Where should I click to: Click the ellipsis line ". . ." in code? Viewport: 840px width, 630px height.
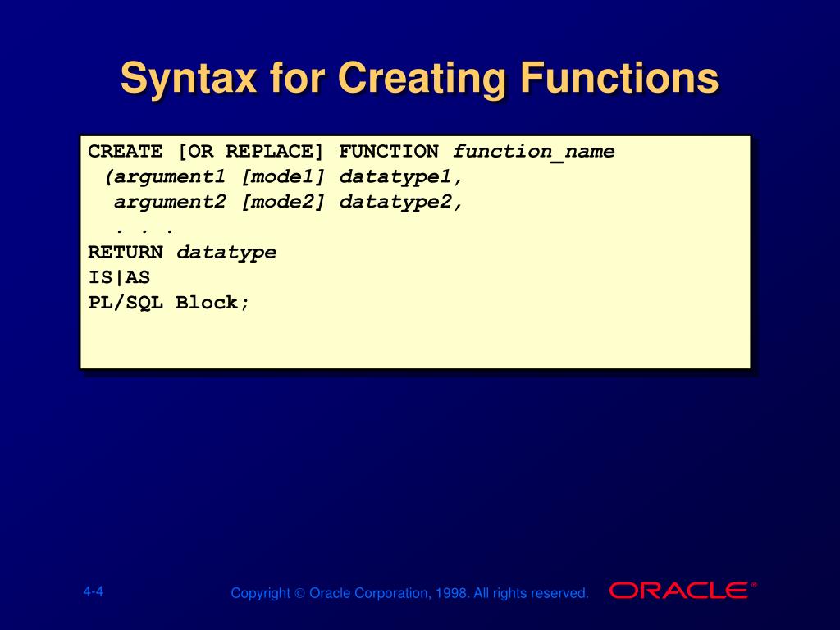pyautogui.click(x=144, y=231)
